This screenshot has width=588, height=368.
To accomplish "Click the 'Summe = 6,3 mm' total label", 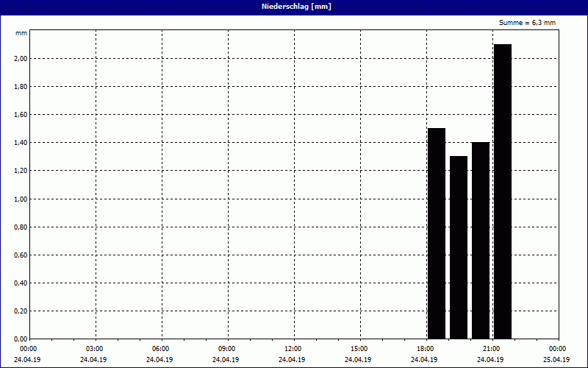I will coord(527,23).
